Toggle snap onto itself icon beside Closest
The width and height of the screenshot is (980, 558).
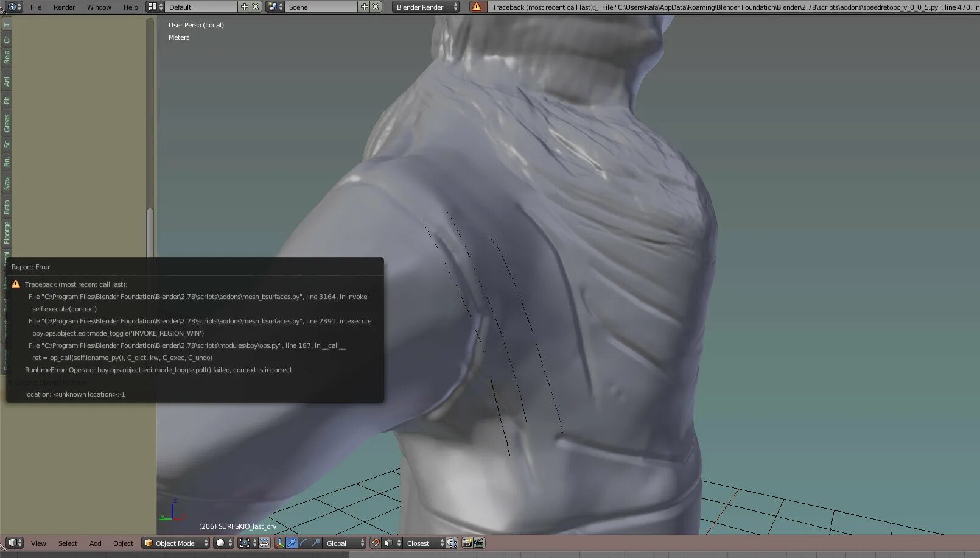[x=452, y=543]
